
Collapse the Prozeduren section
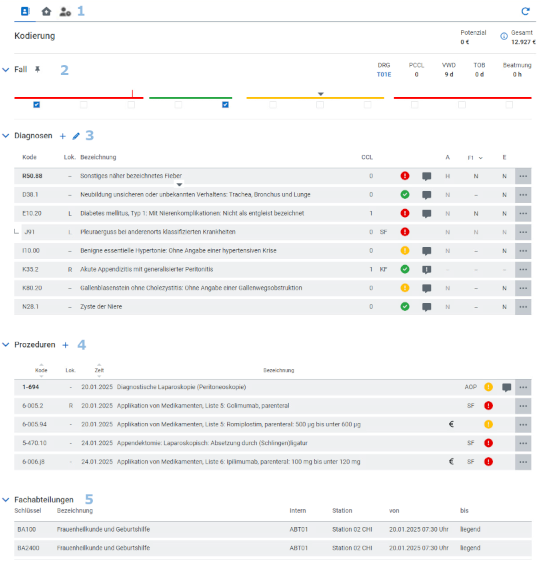[6, 345]
